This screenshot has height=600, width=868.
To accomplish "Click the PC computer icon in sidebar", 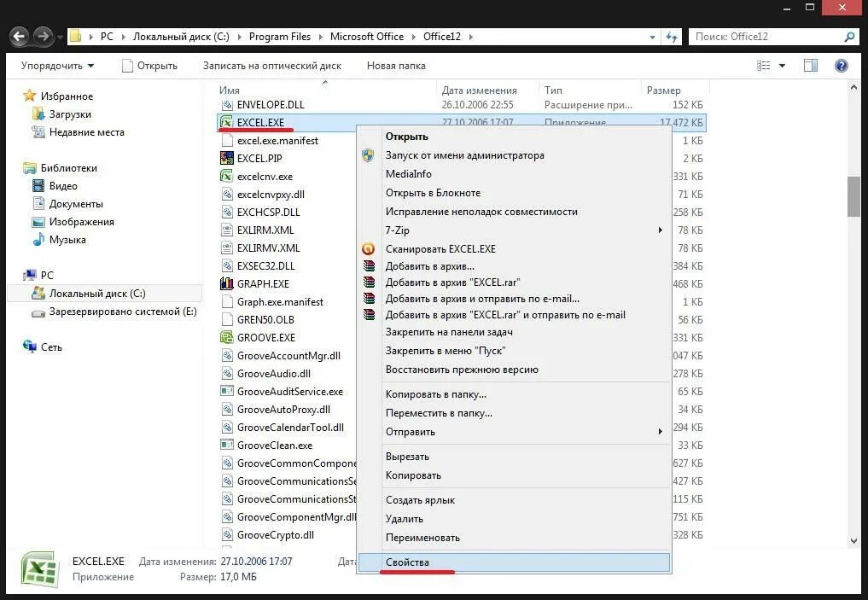I will tap(30, 275).
